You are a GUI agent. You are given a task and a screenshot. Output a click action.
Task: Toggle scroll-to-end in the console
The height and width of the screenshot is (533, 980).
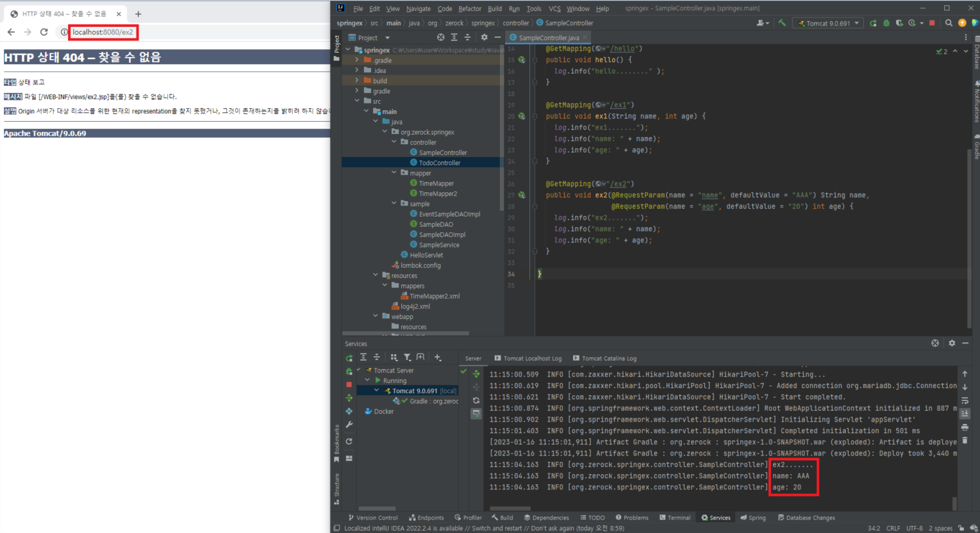pyautogui.click(x=965, y=413)
